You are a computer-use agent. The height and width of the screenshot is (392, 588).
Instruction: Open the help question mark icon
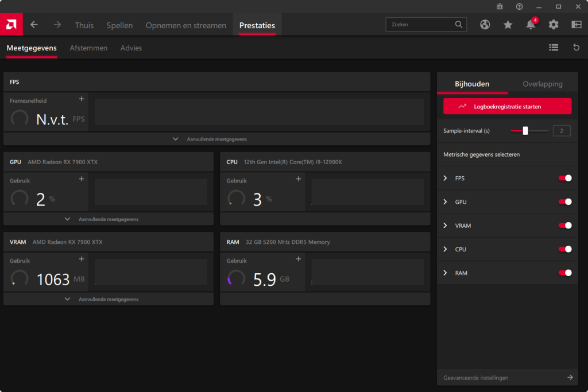[x=519, y=6]
